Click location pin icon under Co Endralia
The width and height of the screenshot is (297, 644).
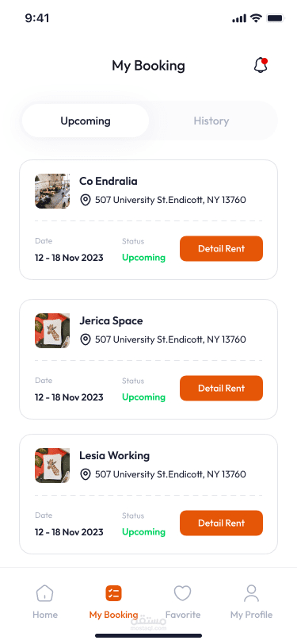click(x=86, y=200)
